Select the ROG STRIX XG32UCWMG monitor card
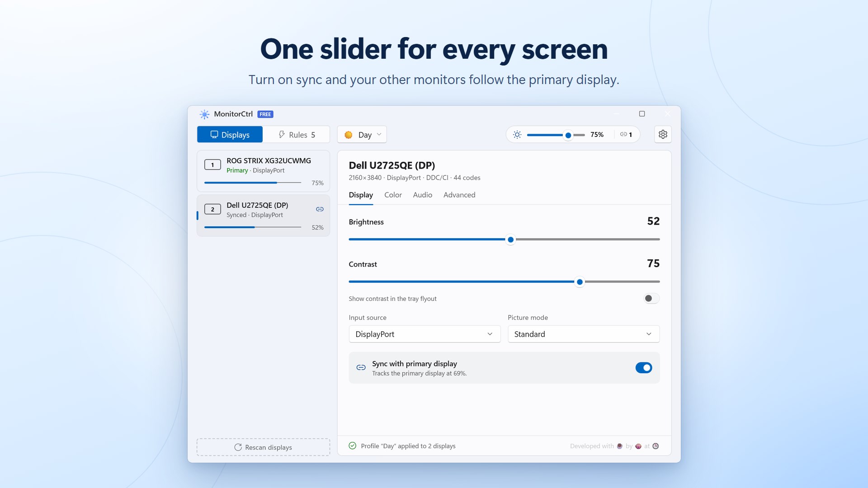The height and width of the screenshot is (488, 868). [x=263, y=171]
